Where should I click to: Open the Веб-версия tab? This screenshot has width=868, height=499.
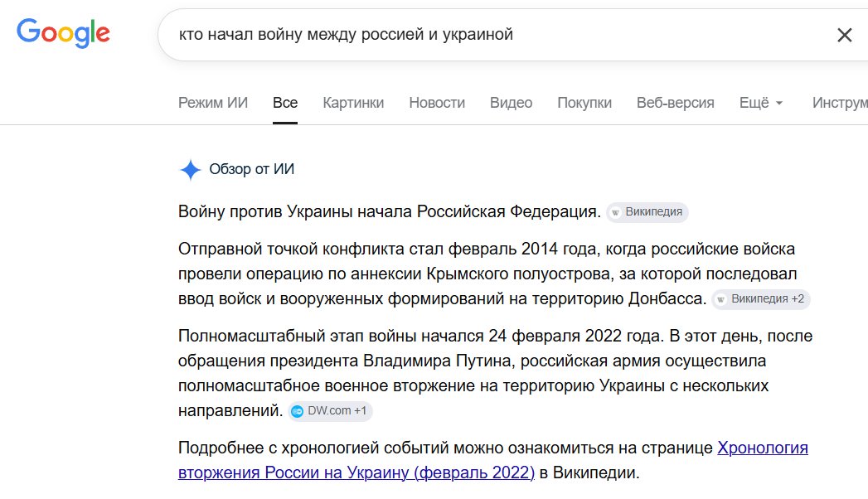(676, 103)
